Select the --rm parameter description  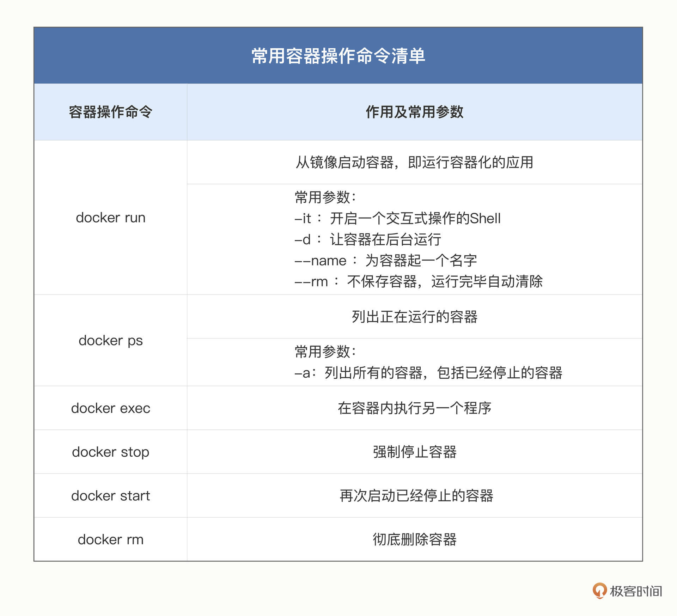pyautogui.click(x=418, y=281)
